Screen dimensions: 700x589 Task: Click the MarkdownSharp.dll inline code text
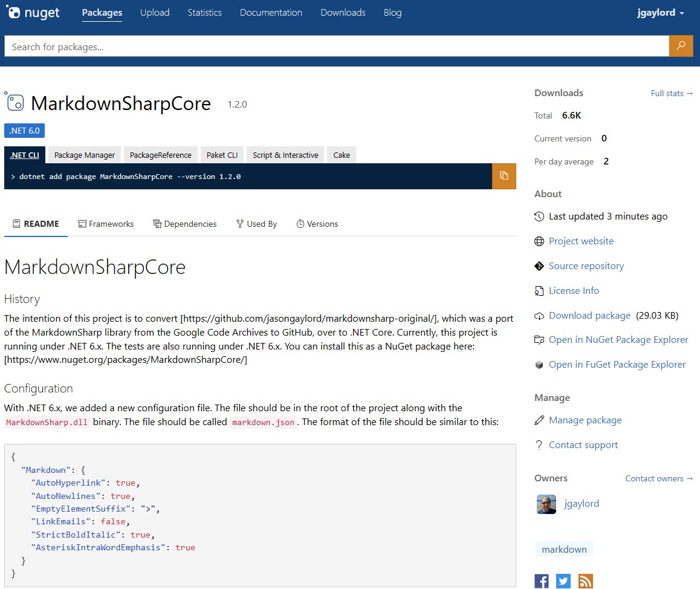(x=47, y=423)
